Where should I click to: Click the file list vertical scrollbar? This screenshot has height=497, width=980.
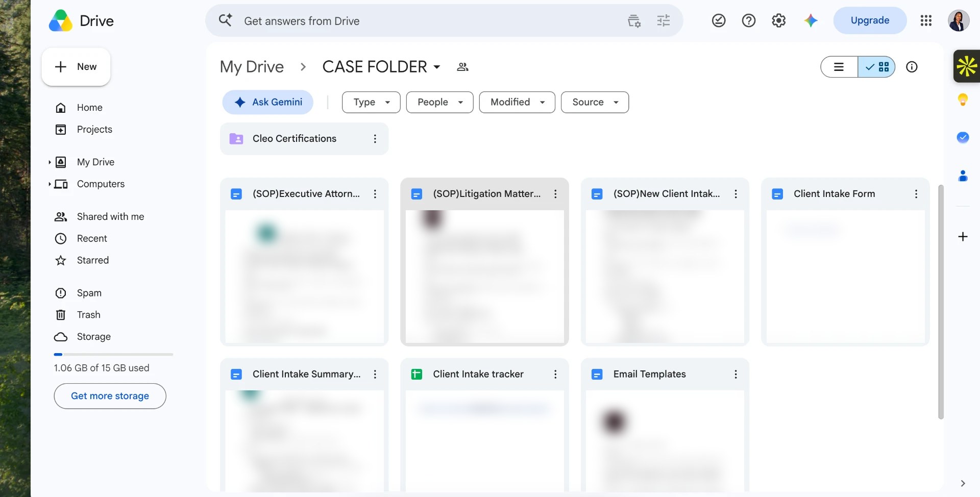point(941,301)
